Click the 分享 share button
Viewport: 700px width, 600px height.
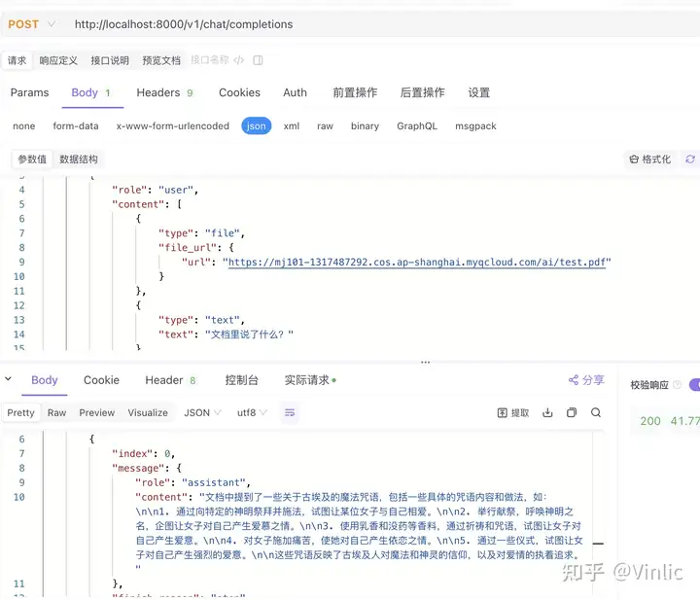(x=586, y=380)
